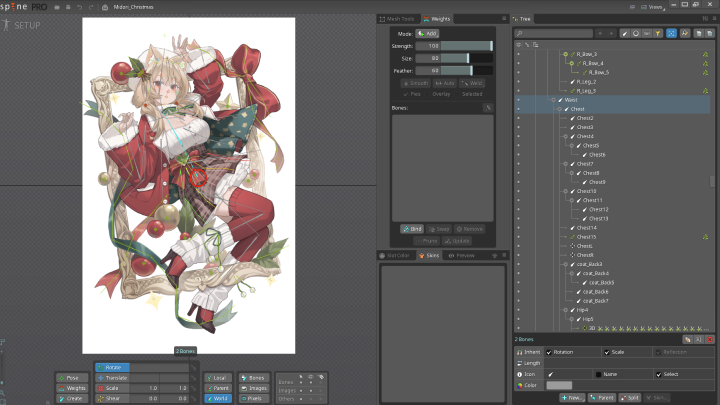Toggle the Select checkbox
The image size is (720, 405).
click(659, 374)
